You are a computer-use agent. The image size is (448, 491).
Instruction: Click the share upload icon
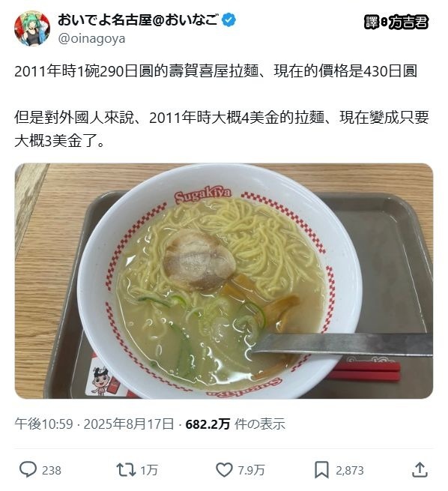420,470
